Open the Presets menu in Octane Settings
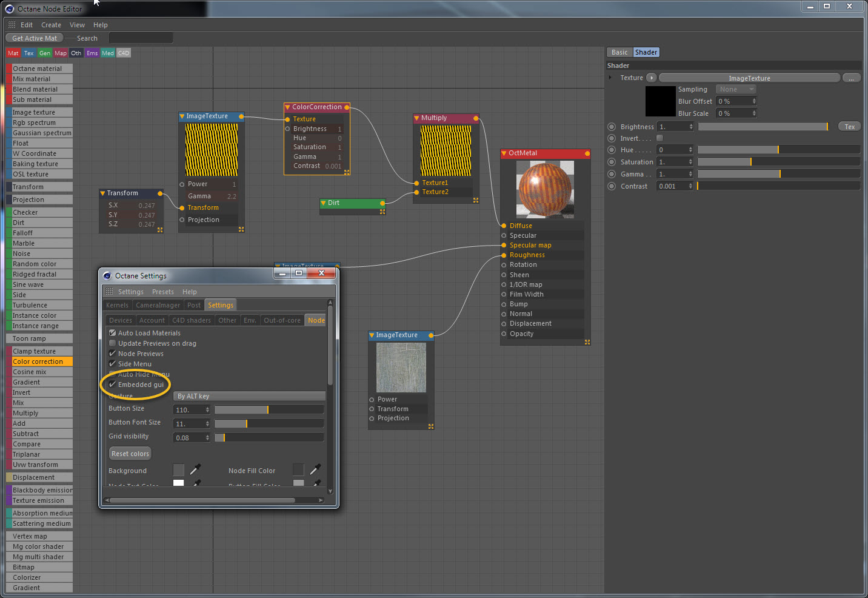Screen dimensions: 868x598 (163, 292)
